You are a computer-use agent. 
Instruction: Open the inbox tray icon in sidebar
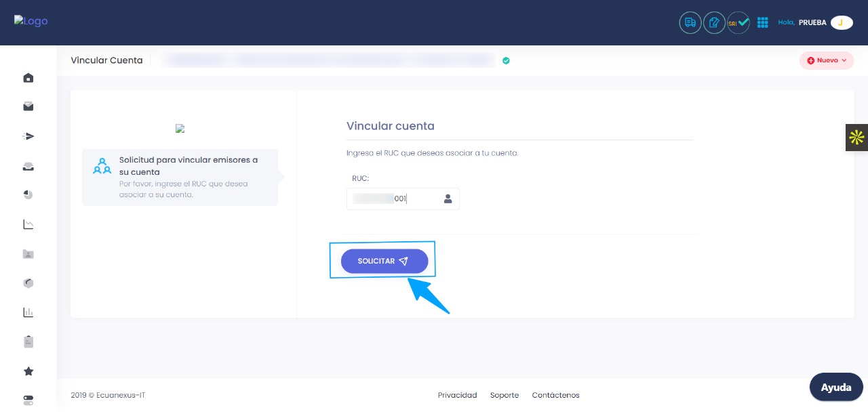[28, 167]
